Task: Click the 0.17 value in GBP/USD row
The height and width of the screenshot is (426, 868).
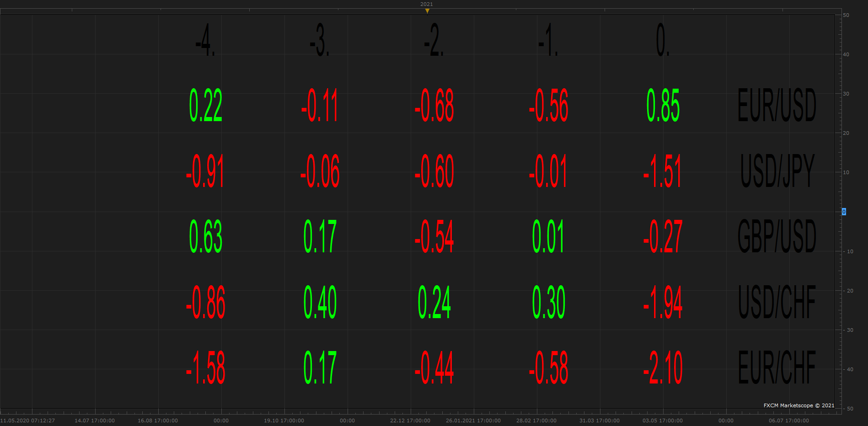Action: (x=320, y=236)
